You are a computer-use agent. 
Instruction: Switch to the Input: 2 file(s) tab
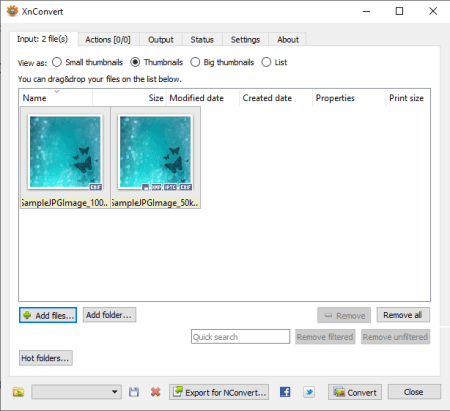tap(43, 39)
